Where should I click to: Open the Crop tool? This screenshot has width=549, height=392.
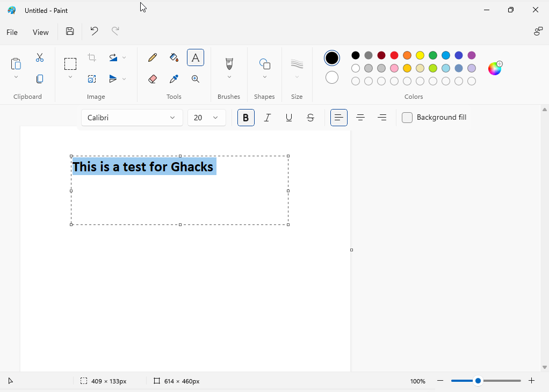click(91, 57)
